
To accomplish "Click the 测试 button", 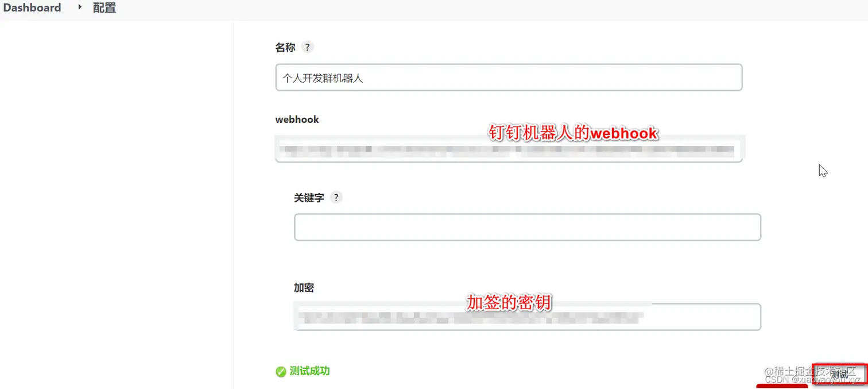I will 839,373.
